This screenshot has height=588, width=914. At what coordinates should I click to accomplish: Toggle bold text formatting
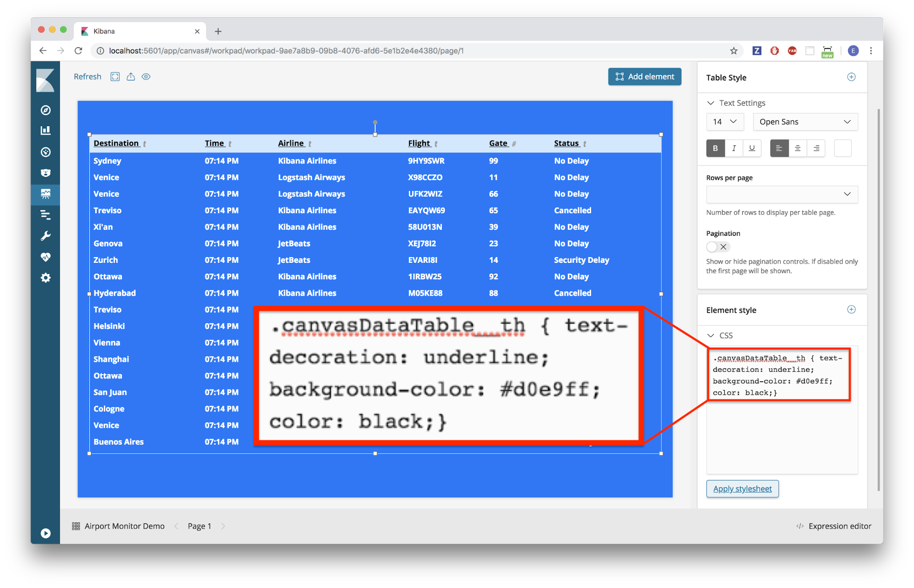716,148
